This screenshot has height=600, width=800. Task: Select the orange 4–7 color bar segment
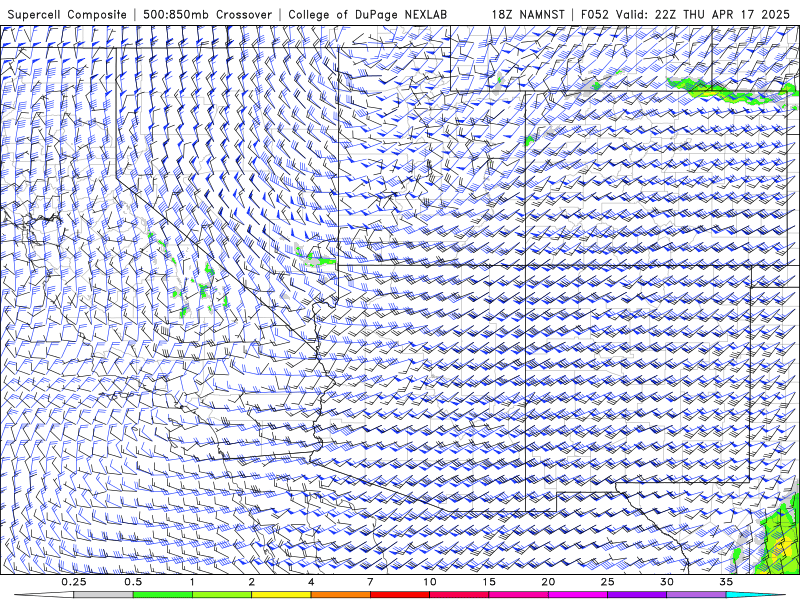coord(340,595)
